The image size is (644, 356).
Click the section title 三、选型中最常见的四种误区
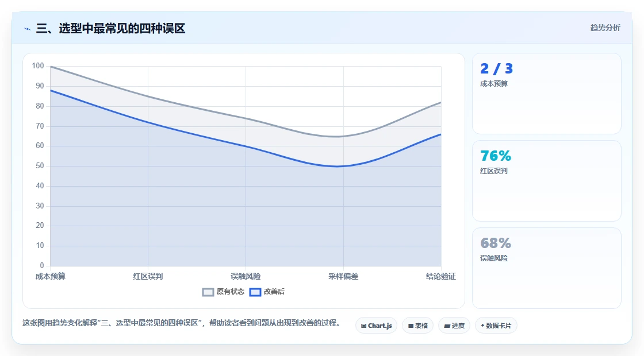(110, 29)
